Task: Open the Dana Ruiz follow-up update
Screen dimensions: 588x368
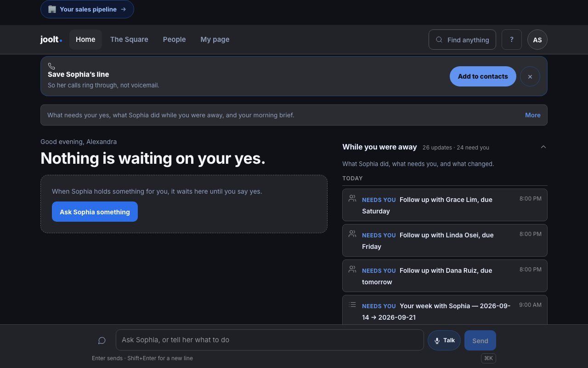Action: pyautogui.click(x=445, y=276)
